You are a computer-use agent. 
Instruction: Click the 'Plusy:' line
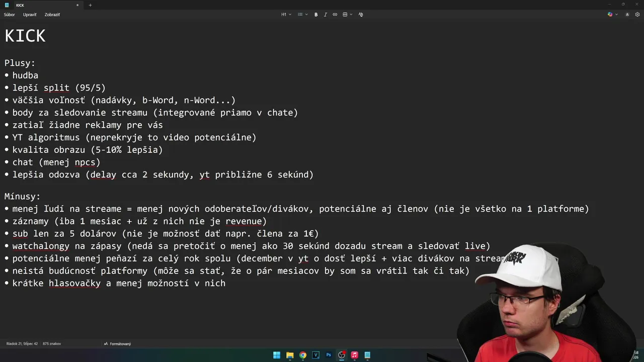[20, 63]
